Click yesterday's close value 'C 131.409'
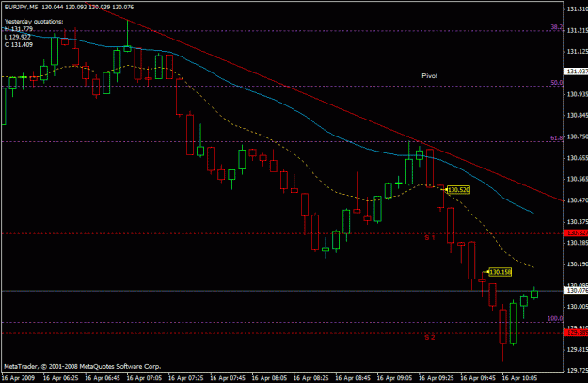This screenshot has width=588, height=383. 19,44
